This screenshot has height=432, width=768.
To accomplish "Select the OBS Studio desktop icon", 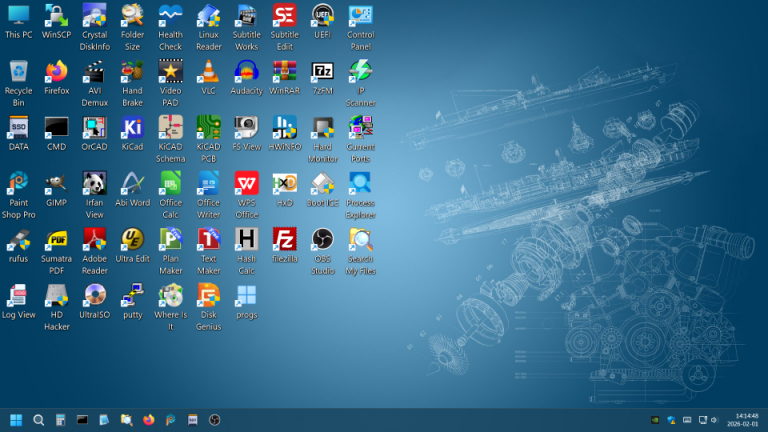I will pos(322,240).
